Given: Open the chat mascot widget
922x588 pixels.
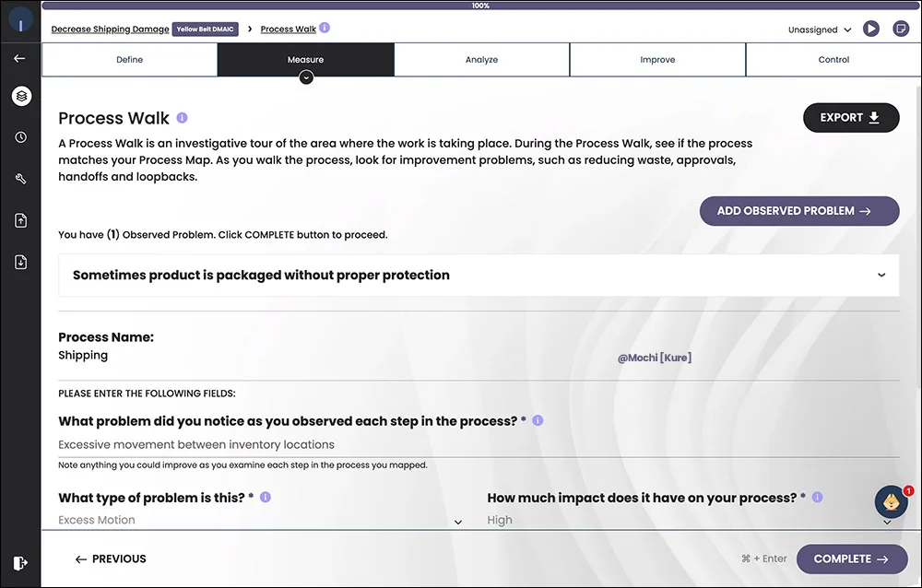Looking at the screenshot, I should click(x=892, y=501).
